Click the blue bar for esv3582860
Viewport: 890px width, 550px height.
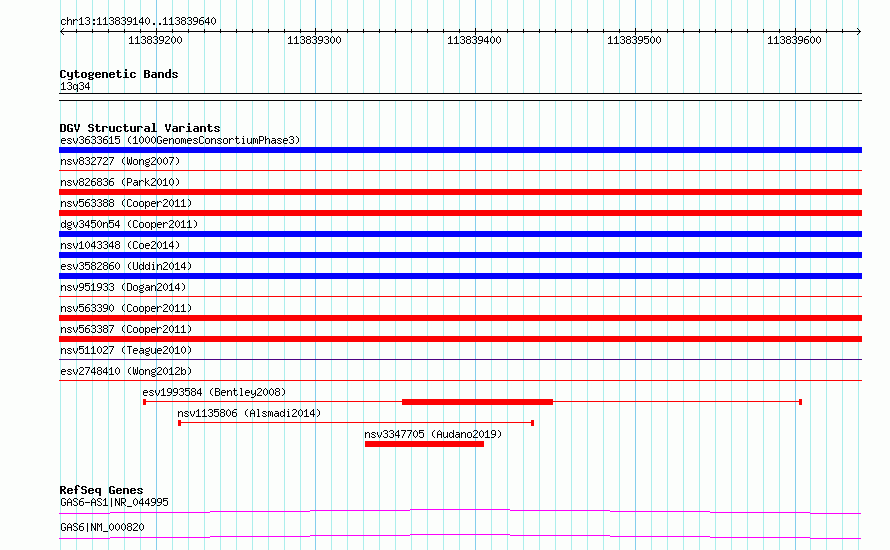tap(460, 276)
